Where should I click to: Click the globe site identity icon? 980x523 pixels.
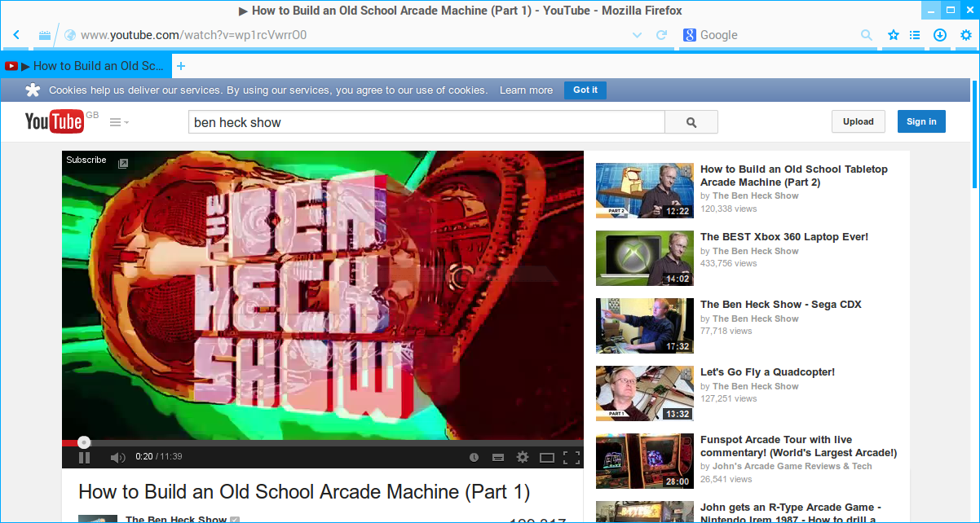(70, 35)
